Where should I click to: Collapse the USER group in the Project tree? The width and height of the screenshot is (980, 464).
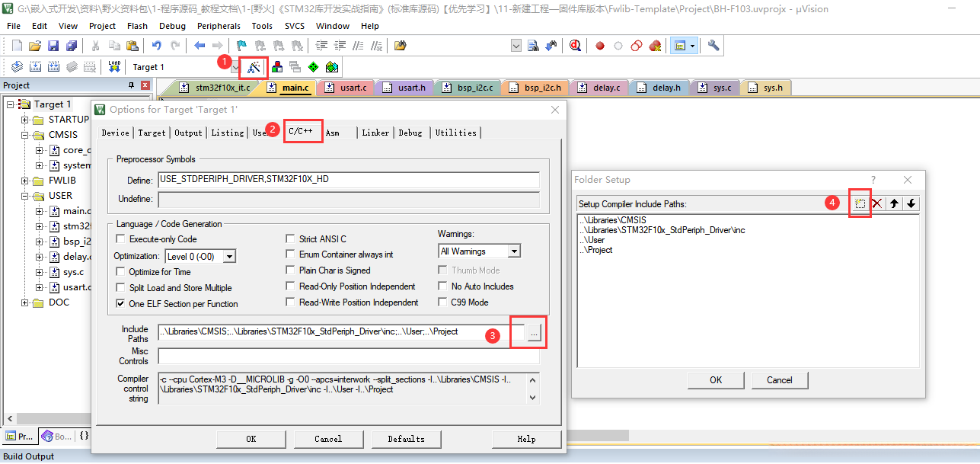click(24, 196)
